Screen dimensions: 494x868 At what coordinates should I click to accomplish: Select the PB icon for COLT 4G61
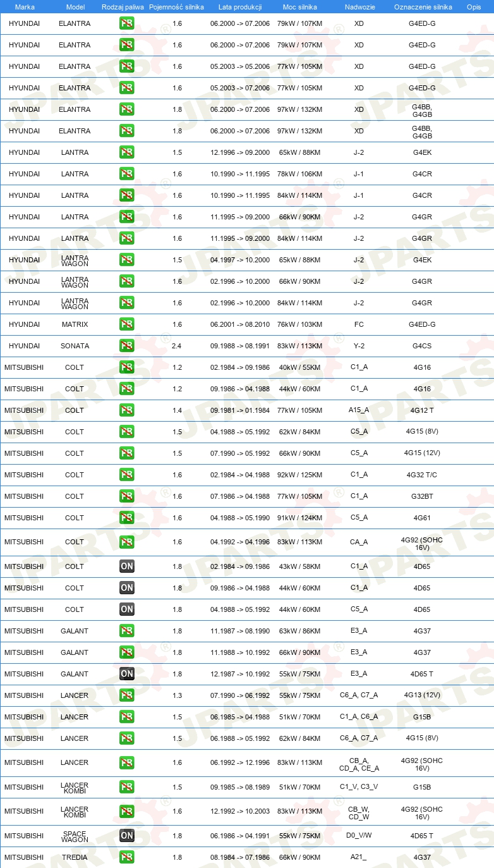[127, 518]
